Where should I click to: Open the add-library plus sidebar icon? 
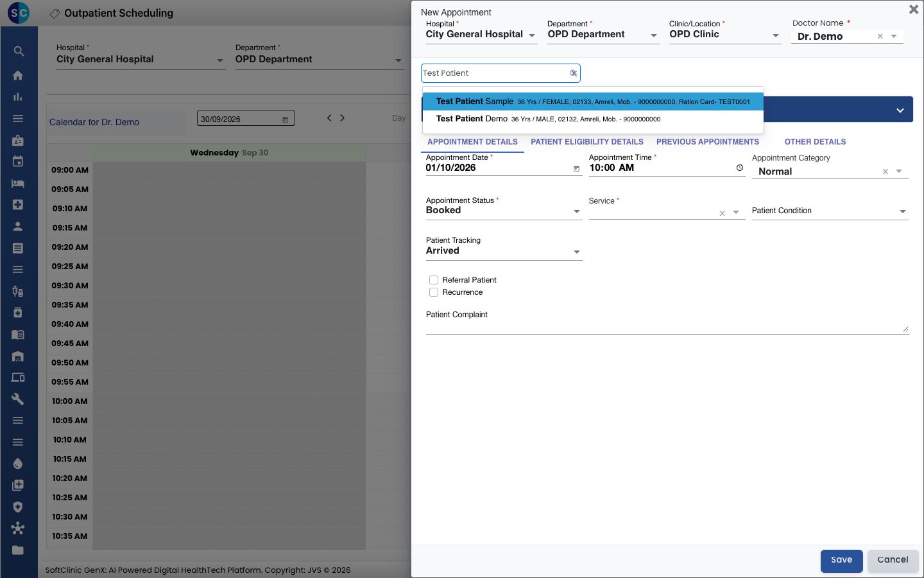tap(18, 485)
